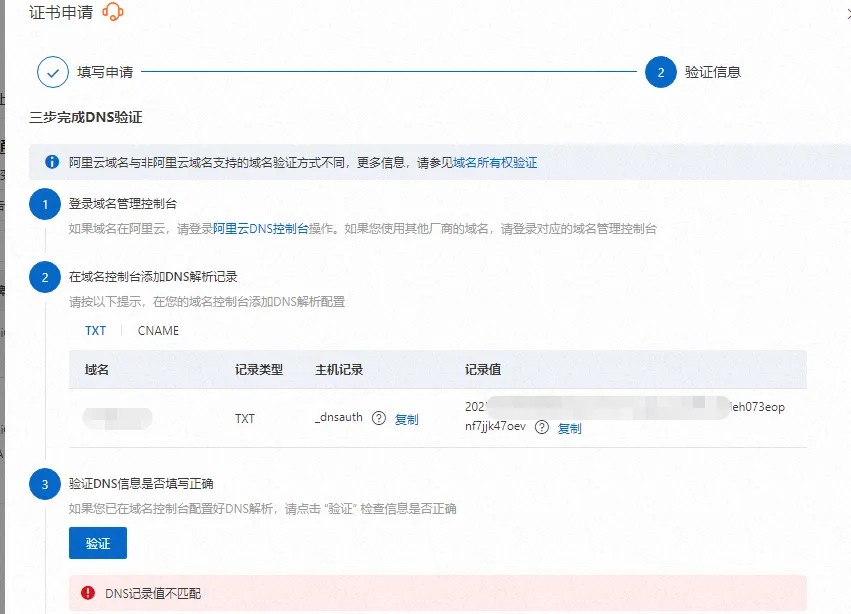851x614 pixels.
Task: Click question mark icon beside the record value
Action: pos(541,428)
